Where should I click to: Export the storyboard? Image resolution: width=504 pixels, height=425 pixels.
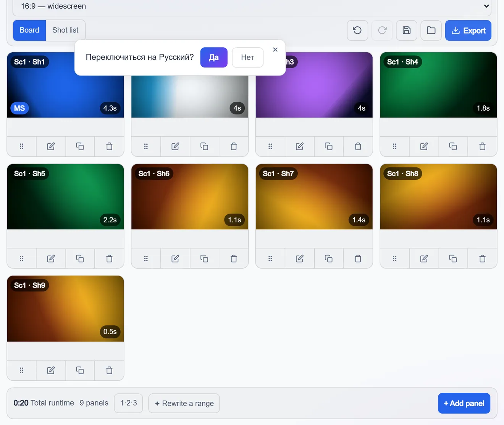click(x=468, y=31)
